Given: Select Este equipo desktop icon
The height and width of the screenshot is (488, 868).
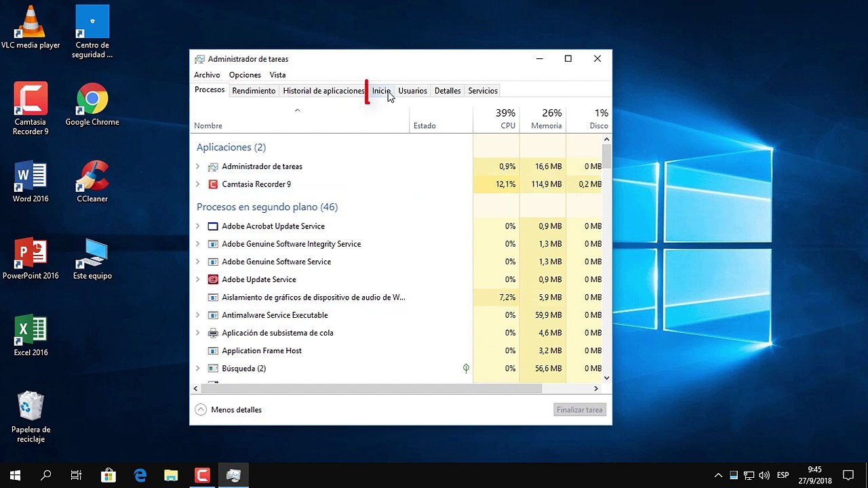Looking at the screenshot, I should [x=92, y=258].
